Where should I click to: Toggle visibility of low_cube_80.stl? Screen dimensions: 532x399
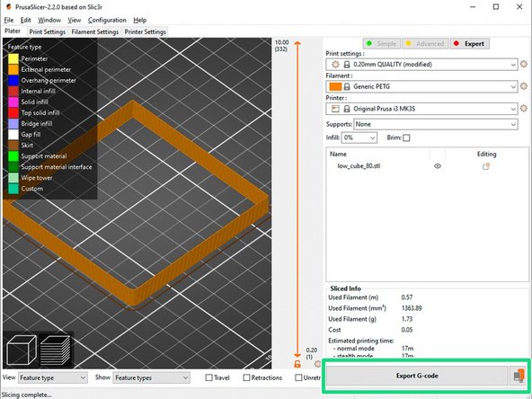click(438, 166)
